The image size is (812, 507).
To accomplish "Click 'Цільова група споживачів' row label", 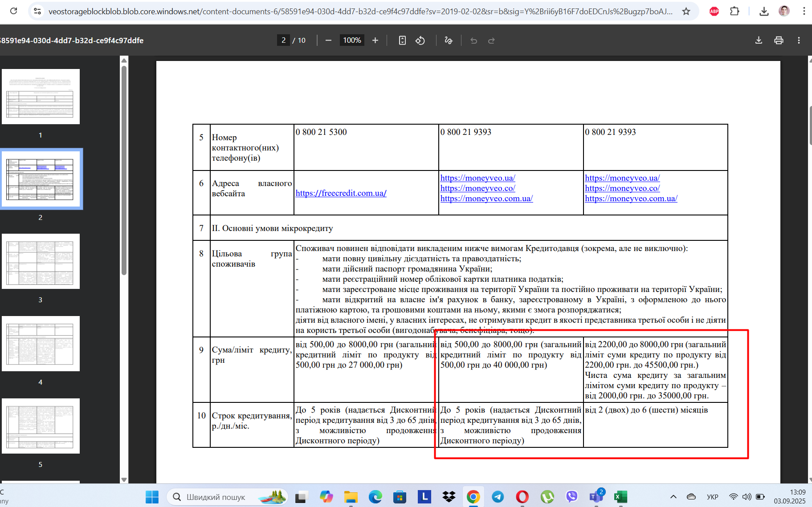I will tap(252, 259).
